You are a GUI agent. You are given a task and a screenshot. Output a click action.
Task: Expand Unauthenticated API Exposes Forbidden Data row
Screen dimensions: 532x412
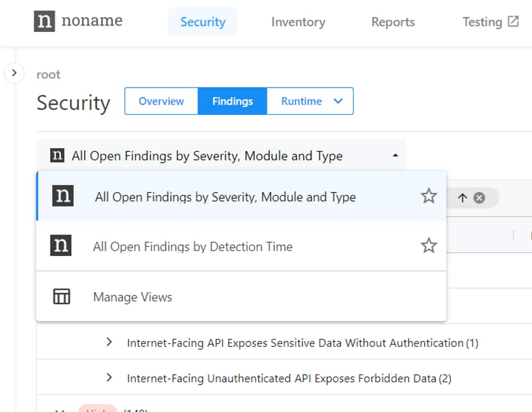[110, 378]
